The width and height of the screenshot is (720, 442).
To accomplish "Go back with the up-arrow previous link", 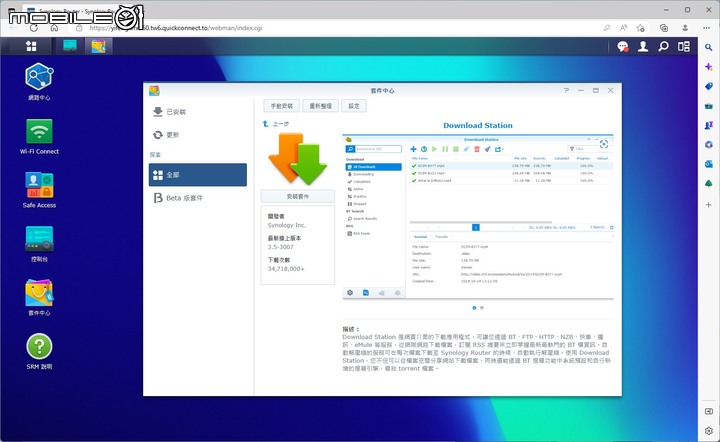I will [276, 124].
